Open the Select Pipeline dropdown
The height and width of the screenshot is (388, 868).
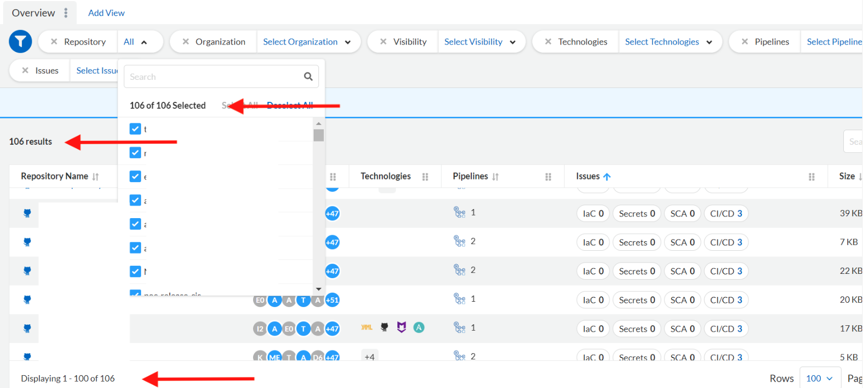coord(834,42)
